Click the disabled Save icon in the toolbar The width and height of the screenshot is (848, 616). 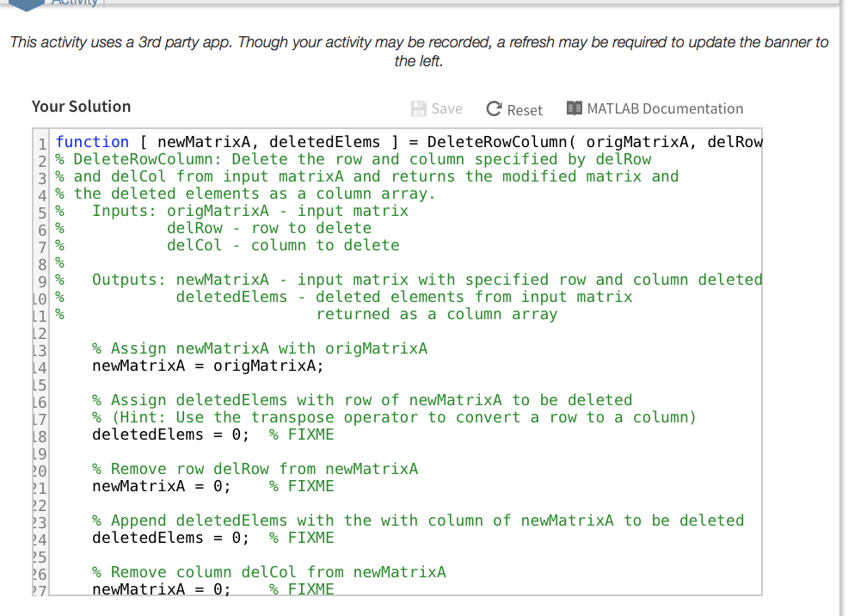(420, 108)
